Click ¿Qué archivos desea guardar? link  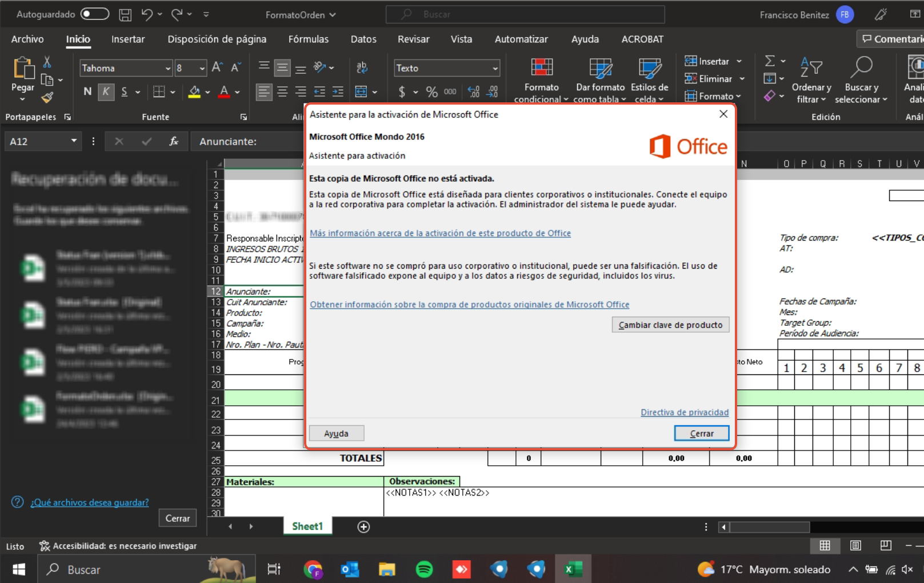point(90,502)
